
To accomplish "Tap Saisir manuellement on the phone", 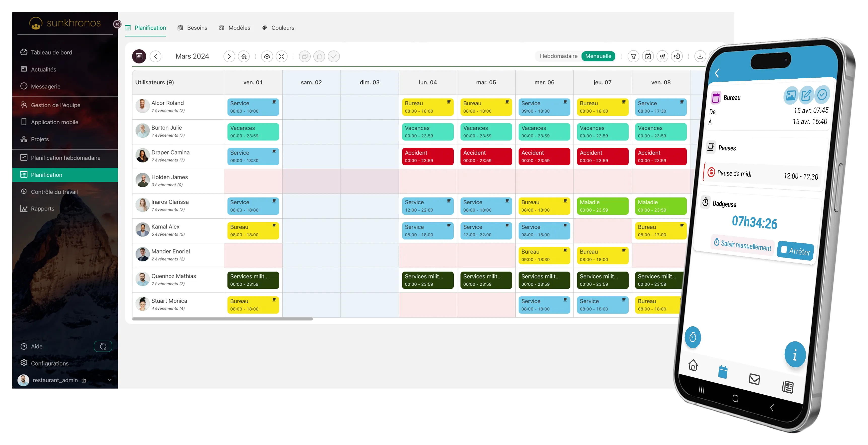I will click(x=743, y=245).
